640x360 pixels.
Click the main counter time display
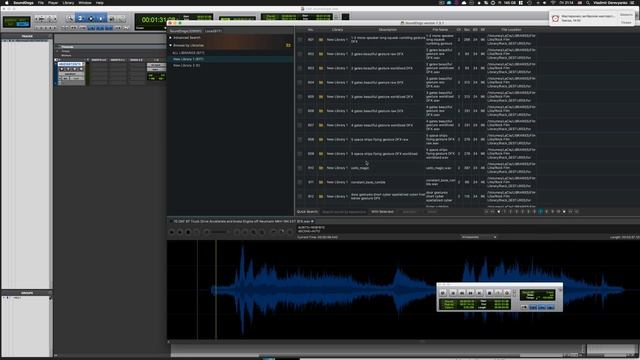pos(158,20)
